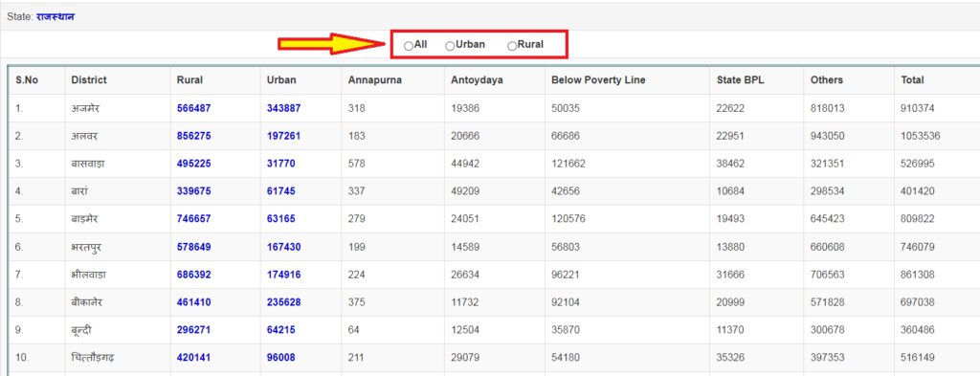
Task: Open urban count 63165 for बाड़मेर
Action: 281,219
